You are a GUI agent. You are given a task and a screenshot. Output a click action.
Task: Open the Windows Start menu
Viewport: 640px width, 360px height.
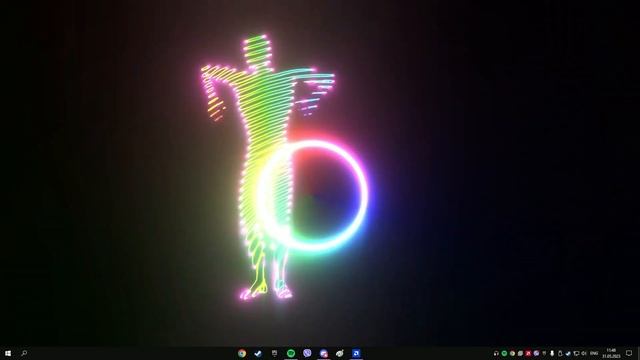[x=8, y=353]
